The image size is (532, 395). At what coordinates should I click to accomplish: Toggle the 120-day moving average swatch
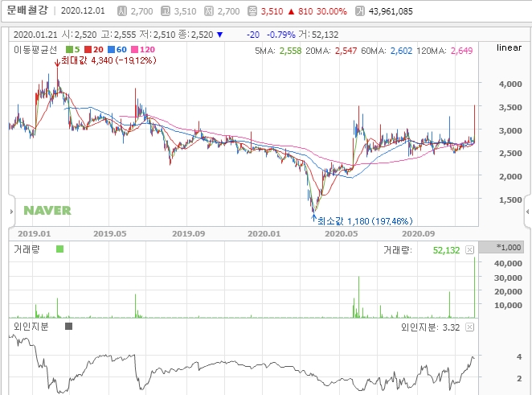point(135,50)
